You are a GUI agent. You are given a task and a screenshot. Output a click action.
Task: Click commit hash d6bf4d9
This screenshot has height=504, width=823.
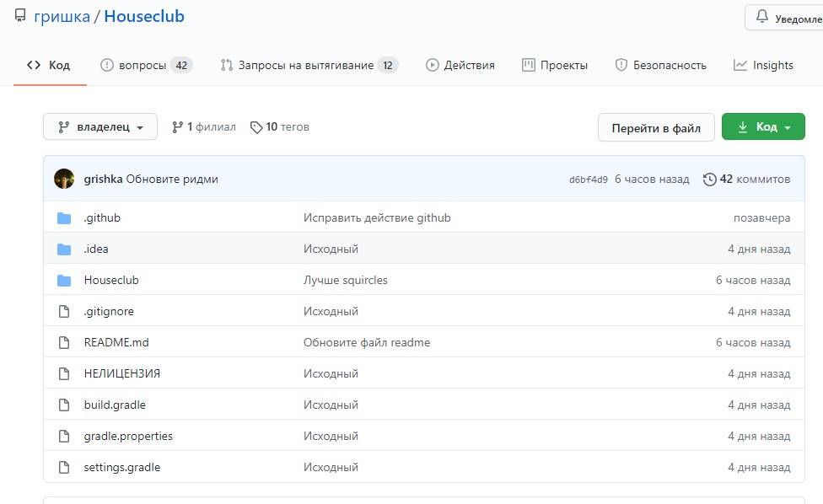[x=588, y=180]
